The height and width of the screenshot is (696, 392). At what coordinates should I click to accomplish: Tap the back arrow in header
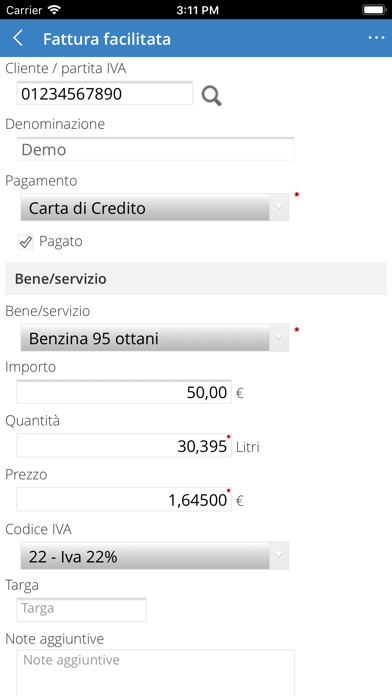(x=18, y=38)
